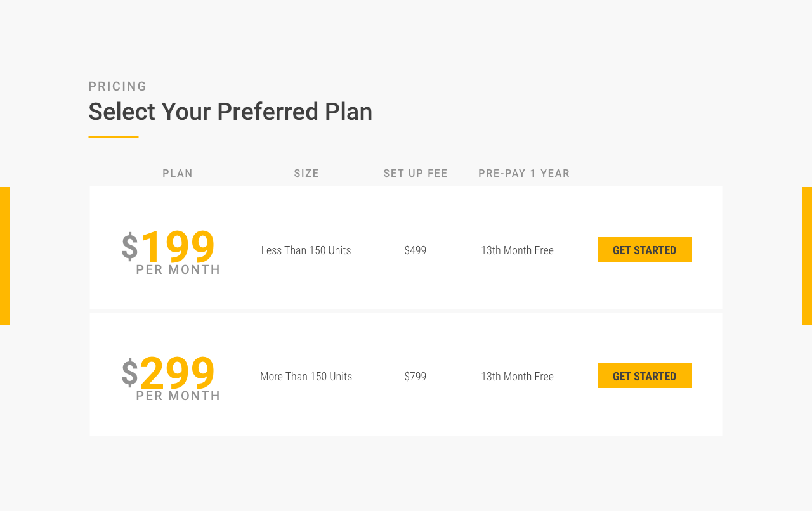Click the $299 per month price
The width and height of the screenshot is (812, 511).
pyautogui.click(x=171, y=377)
